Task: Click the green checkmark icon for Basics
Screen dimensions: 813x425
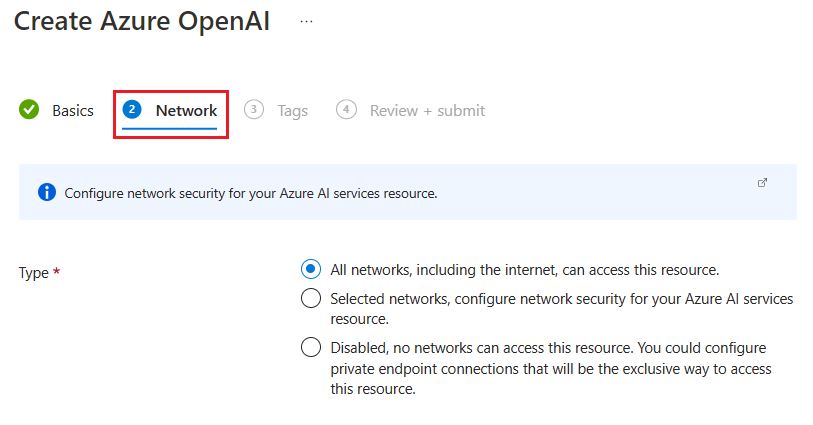Action: tap(29, 110)
